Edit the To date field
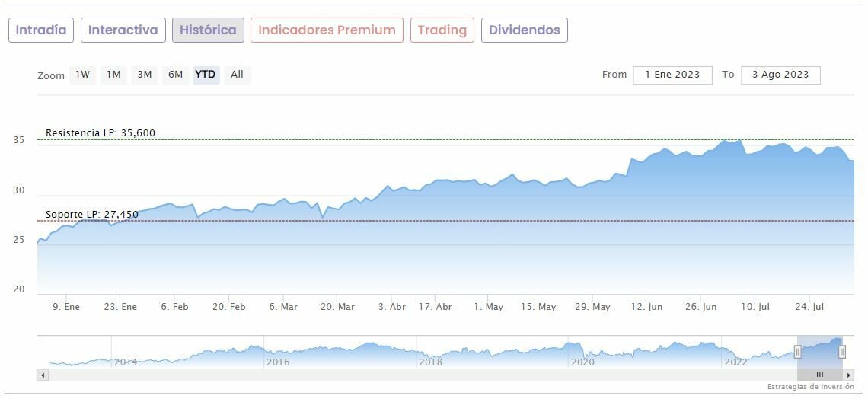Screen dimensions: 868x399 click(x=780, y=75)
